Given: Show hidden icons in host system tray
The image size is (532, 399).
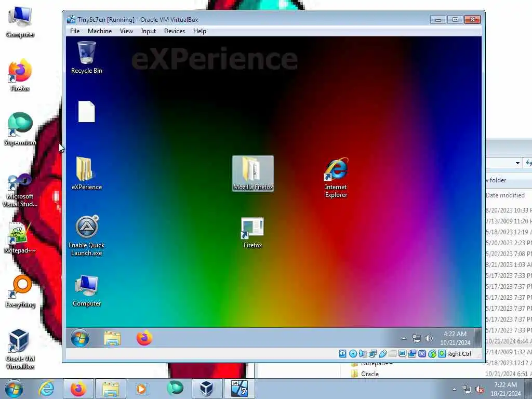Looking at the screenshot, I should point(454,390).
